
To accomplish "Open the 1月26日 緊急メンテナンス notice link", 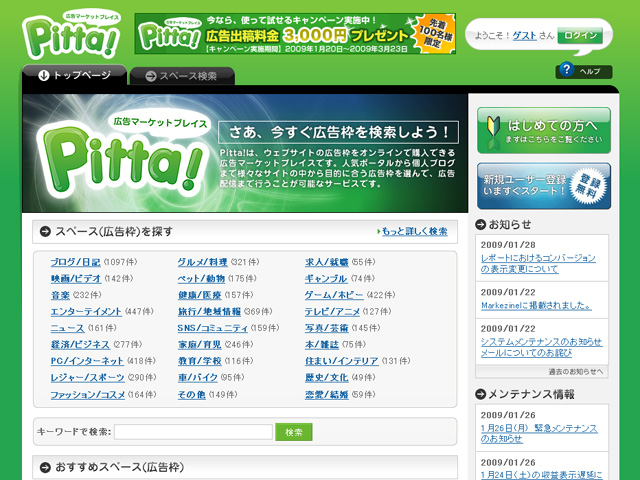I will 539,433.
